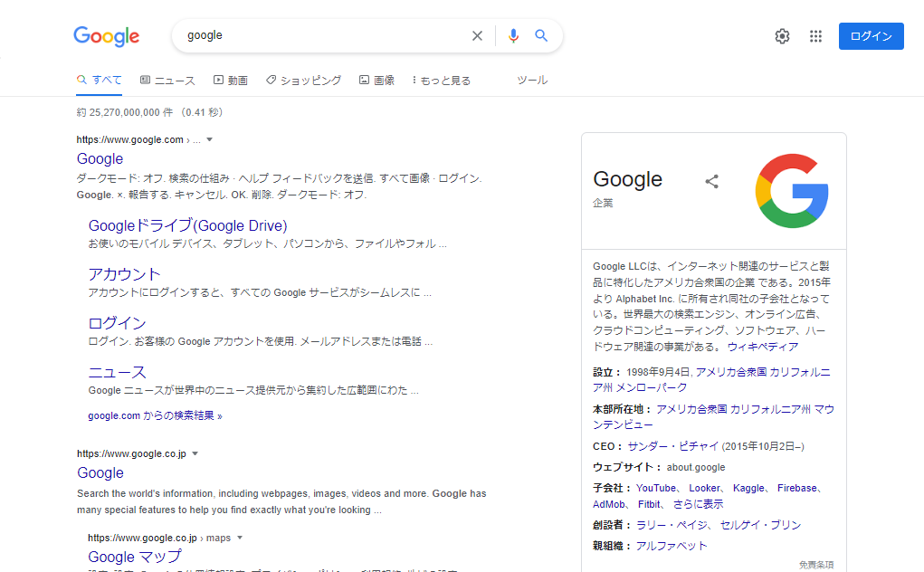Share the Google knowledge panel

pos(711,181)
